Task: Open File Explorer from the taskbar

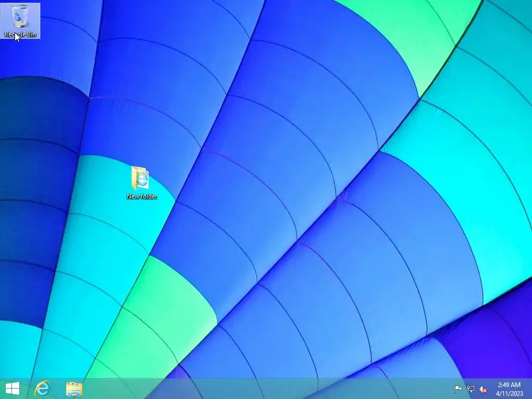Action: (74, 389)
